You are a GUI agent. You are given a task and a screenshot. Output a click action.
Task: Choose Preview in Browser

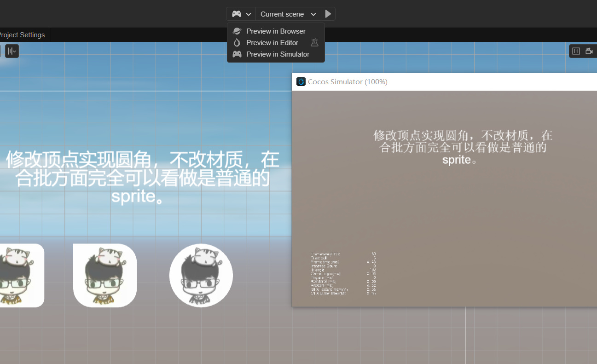point(276,31)
